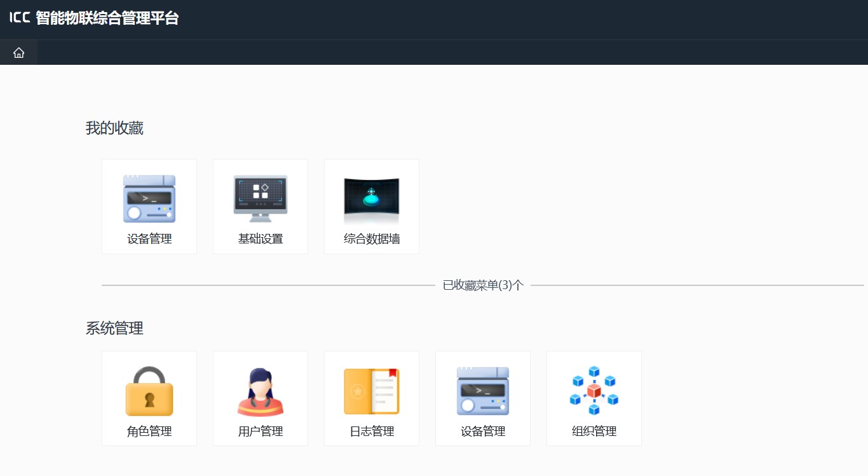Open 设备管理 under 系统管理 section
Image resolution: width=868 pixels, height=476 pixels.
[483, 398]
